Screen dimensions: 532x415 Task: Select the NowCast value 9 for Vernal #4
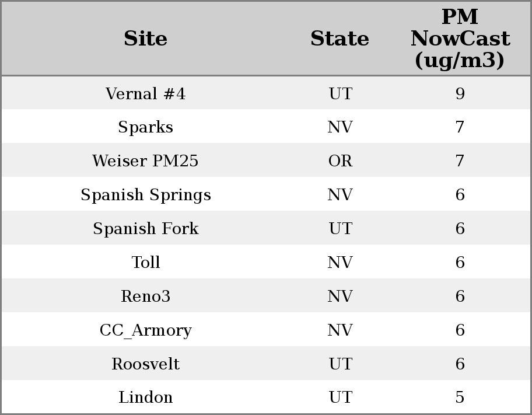(460, 94)
